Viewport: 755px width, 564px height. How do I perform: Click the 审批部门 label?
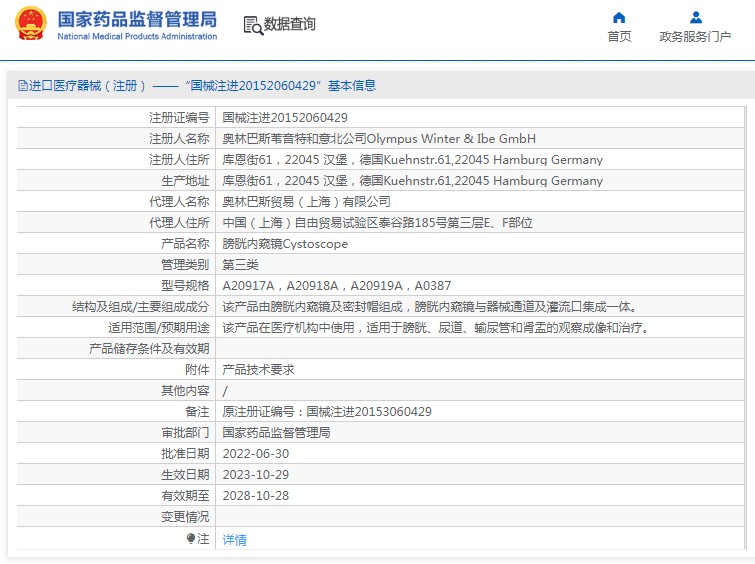(185, 433)
